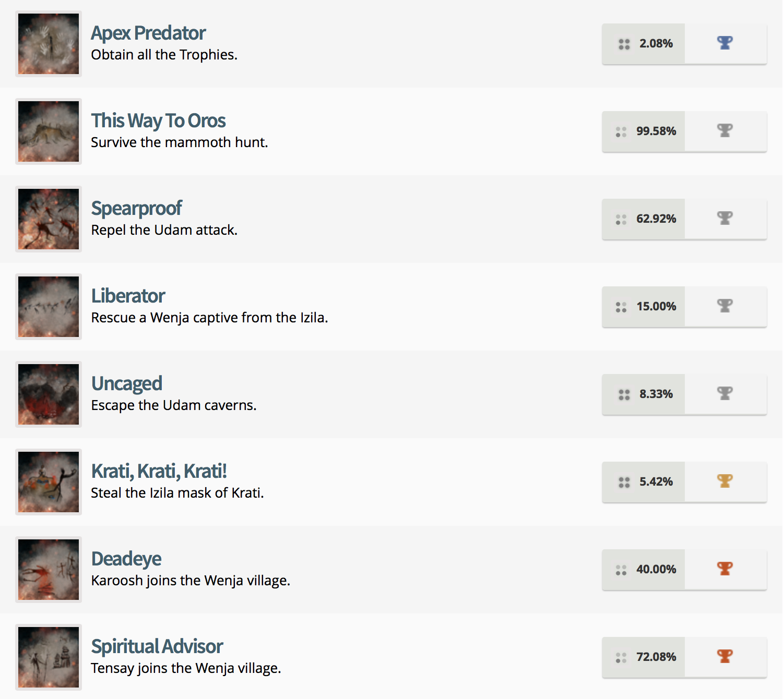
Task: Click the bronze trophy icon beside Deadeye
Action: click(x=726, y=569)
